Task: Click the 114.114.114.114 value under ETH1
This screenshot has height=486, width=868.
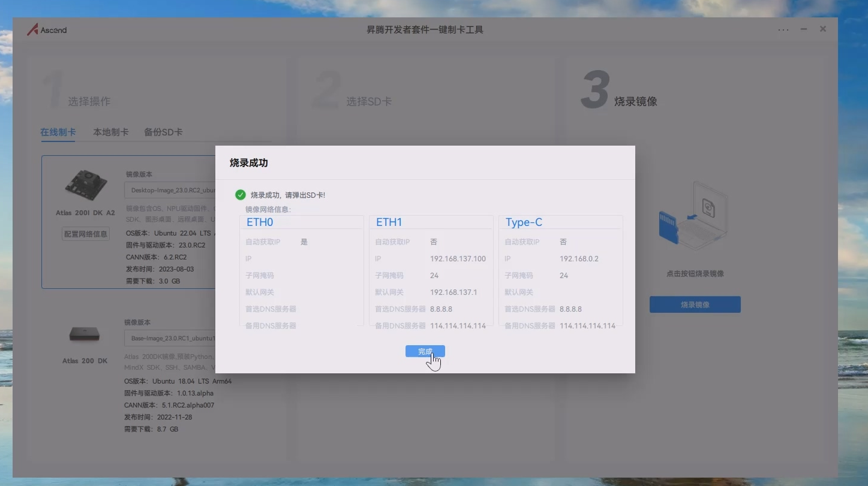Action: [x=458, y=326]
